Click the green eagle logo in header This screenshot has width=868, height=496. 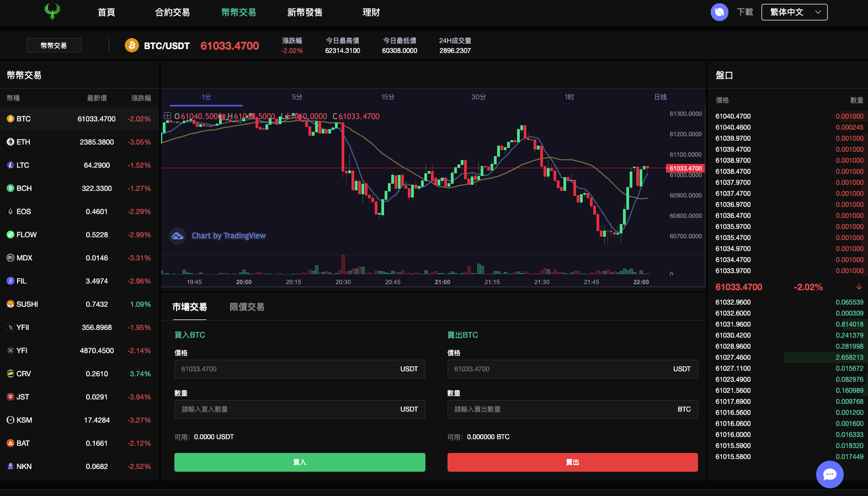52,12
